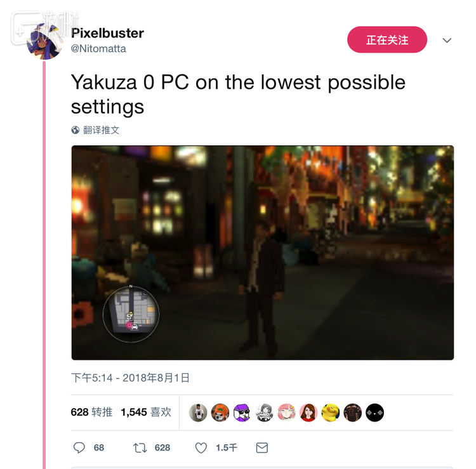Like the tweet with heart icon
476x469 pixels.
(x=201, y=448)
